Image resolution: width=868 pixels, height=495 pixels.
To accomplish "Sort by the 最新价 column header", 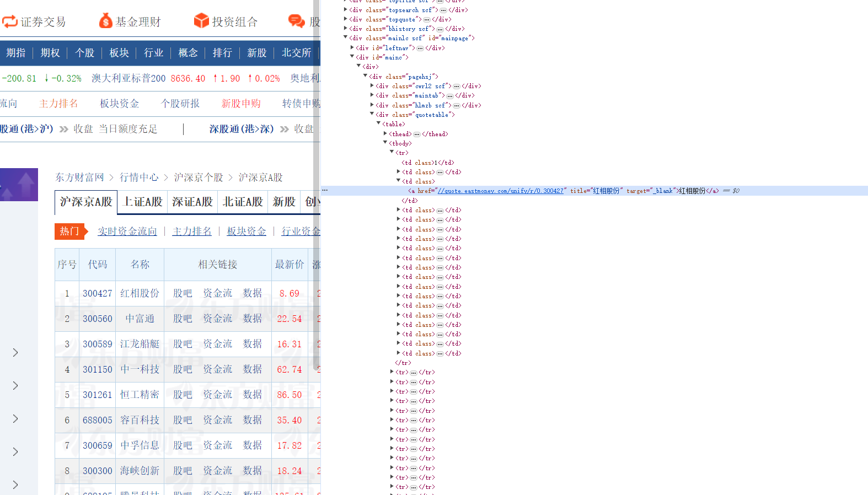I will point(290,265).
